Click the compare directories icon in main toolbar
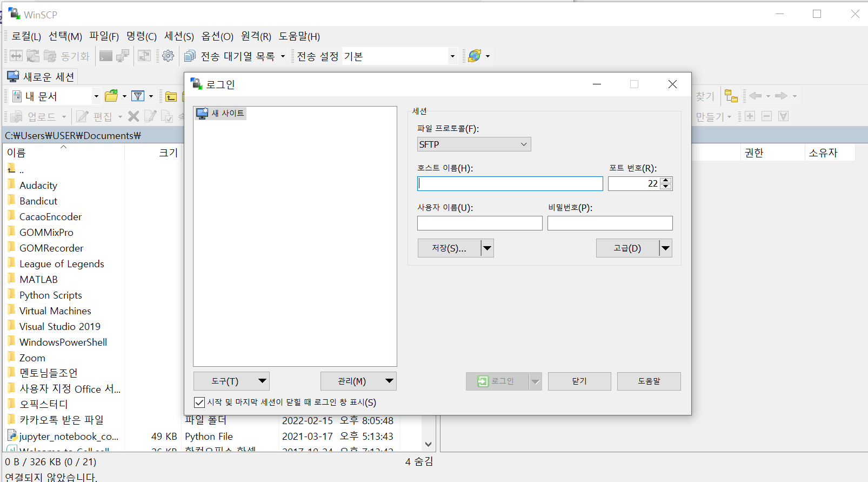The image size is (868, 482). pyautogui.click(x=16, y=56)
